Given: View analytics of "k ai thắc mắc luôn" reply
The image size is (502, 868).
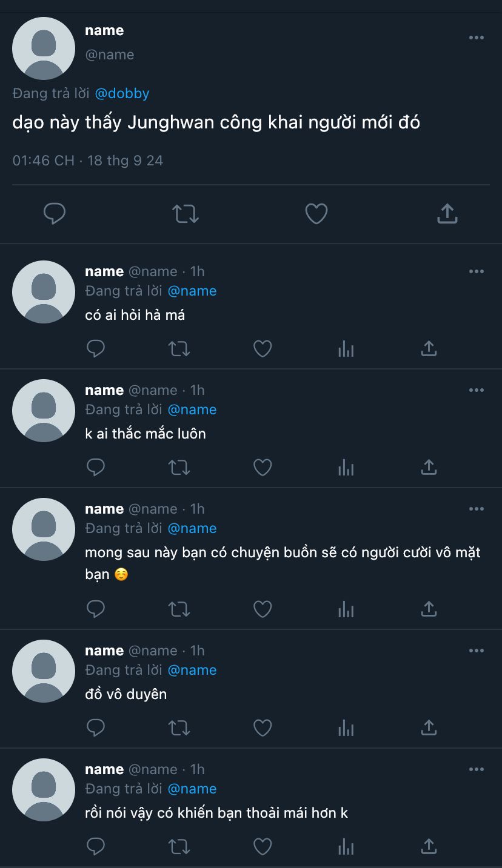Looking at the screenshot, I should click(346, 467).
